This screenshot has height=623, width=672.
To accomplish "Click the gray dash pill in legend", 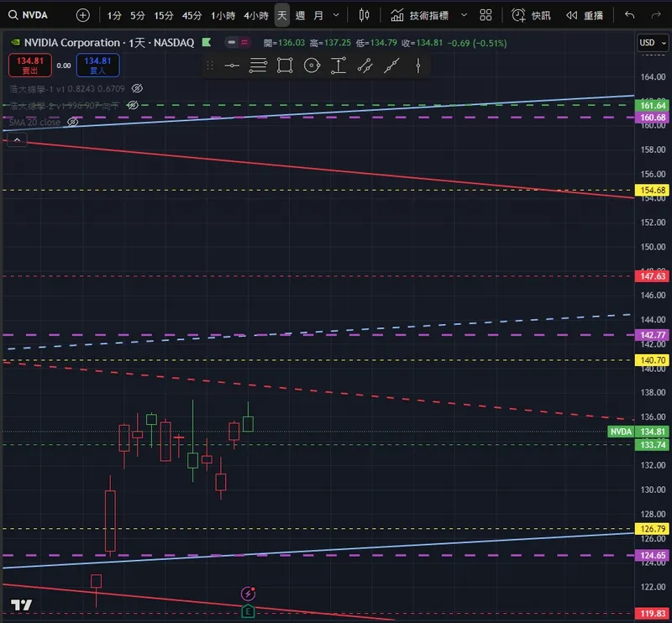I will point(232,42).
